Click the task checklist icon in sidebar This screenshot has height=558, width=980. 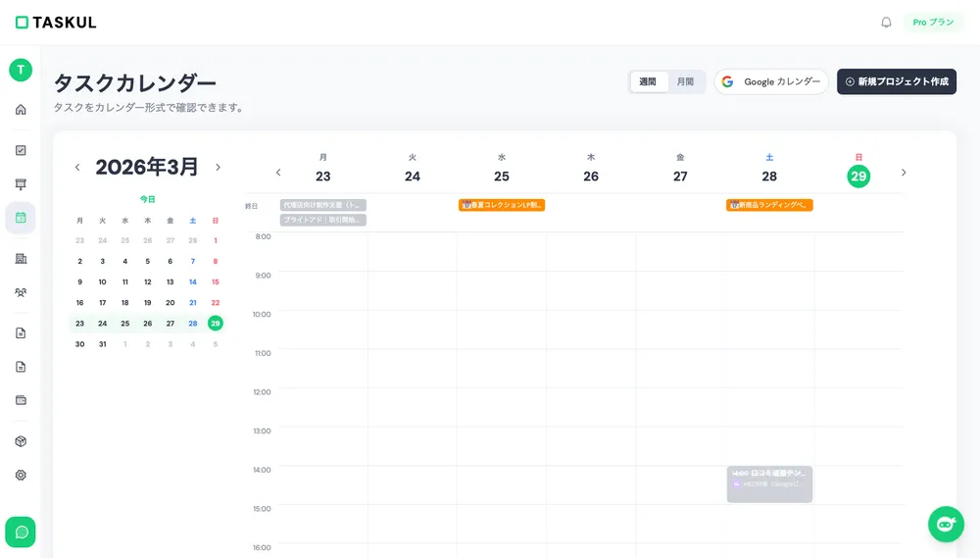(x=21, y=150)
